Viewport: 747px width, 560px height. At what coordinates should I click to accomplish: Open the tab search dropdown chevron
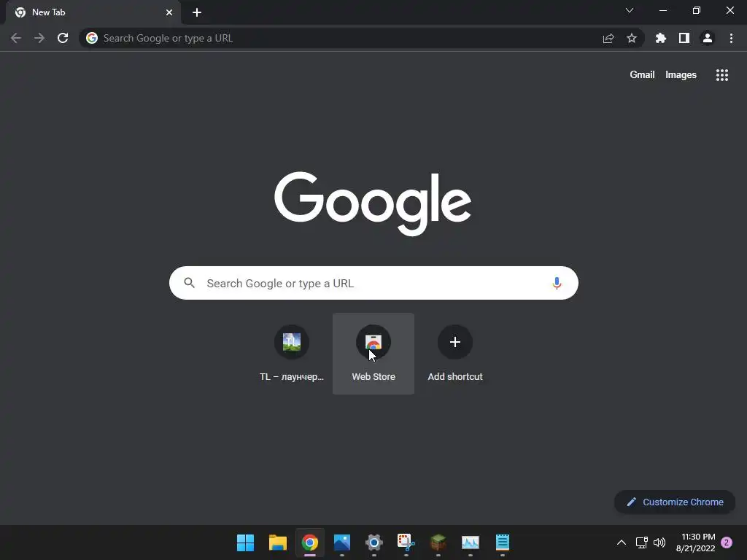coord(630,10)
